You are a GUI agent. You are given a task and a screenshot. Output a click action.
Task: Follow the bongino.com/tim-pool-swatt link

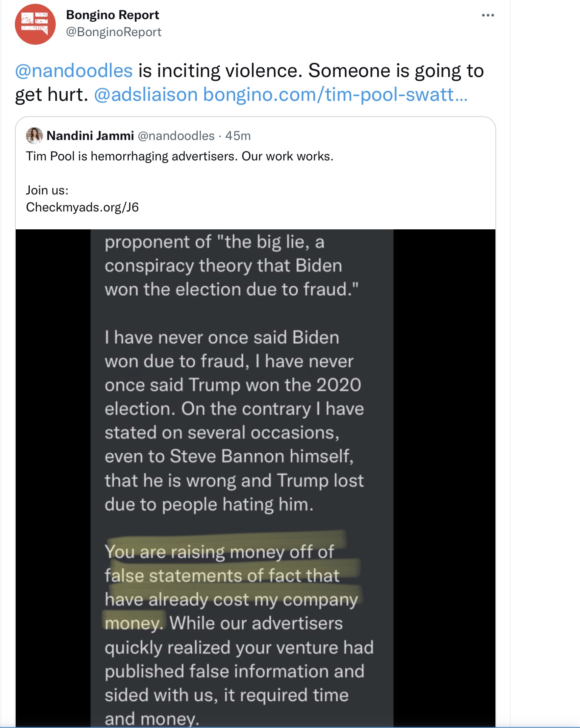point(335,94)
